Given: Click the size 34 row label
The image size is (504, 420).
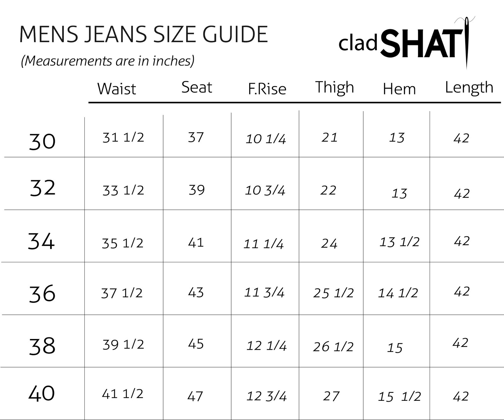Looking at the screenshot, I should click(41, 241).
